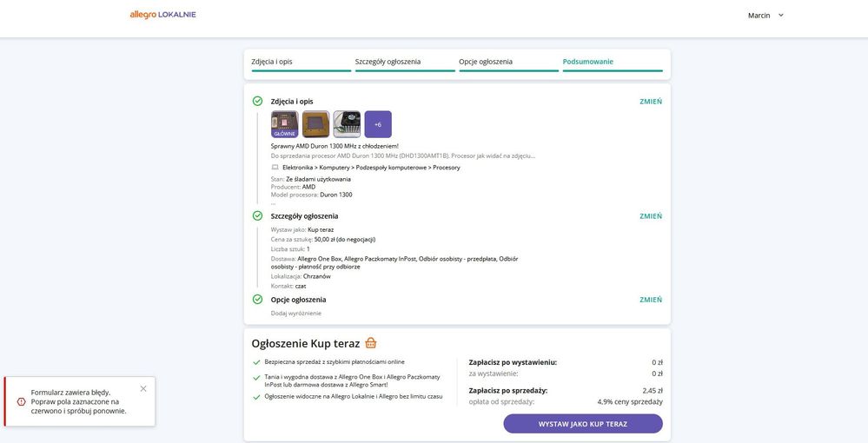This screenshot has height=443, width=868.
Task: Click the 4,9% ceny sprzedaży fee text
Action: [630, 402]
